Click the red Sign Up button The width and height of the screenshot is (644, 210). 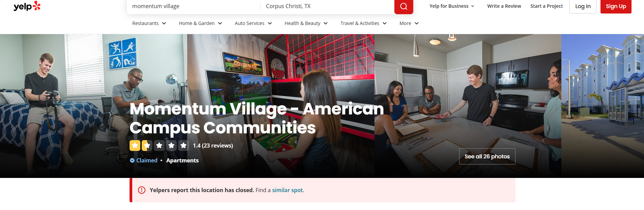point(616,6)
